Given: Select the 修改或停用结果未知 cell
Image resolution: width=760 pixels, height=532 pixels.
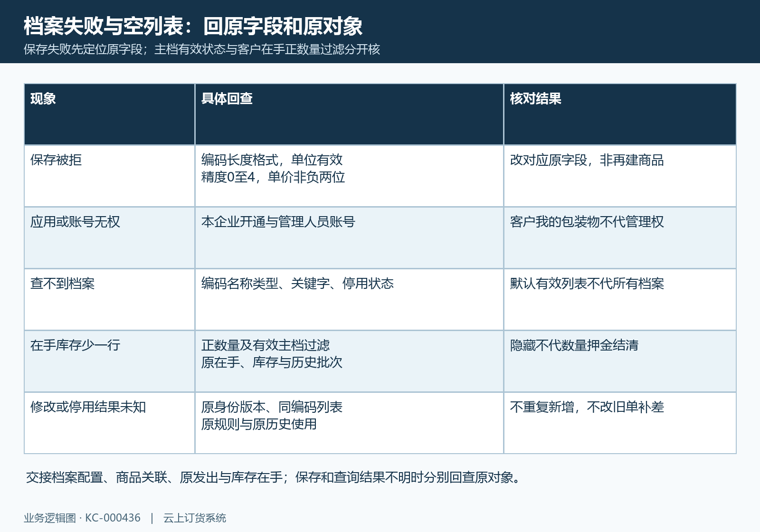Looking at the screenshot, I should [110, 423].
